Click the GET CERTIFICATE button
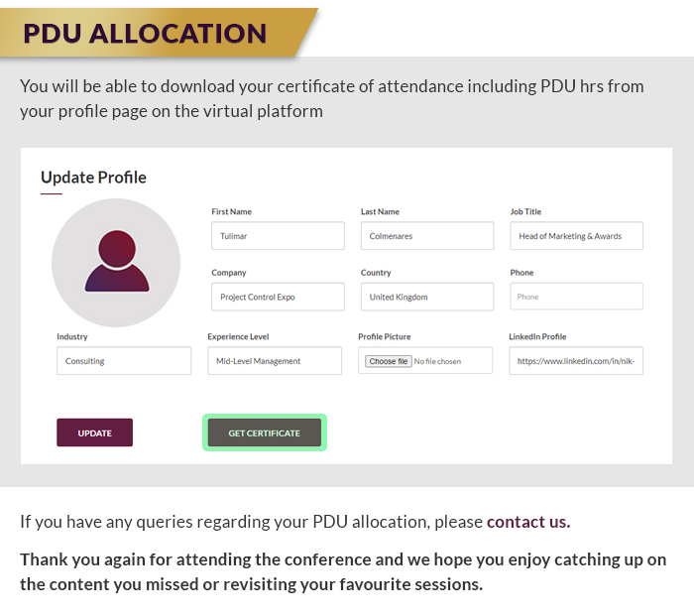This screenshot has height=616, width=694. pyautogui.click(x=265, y=432)
